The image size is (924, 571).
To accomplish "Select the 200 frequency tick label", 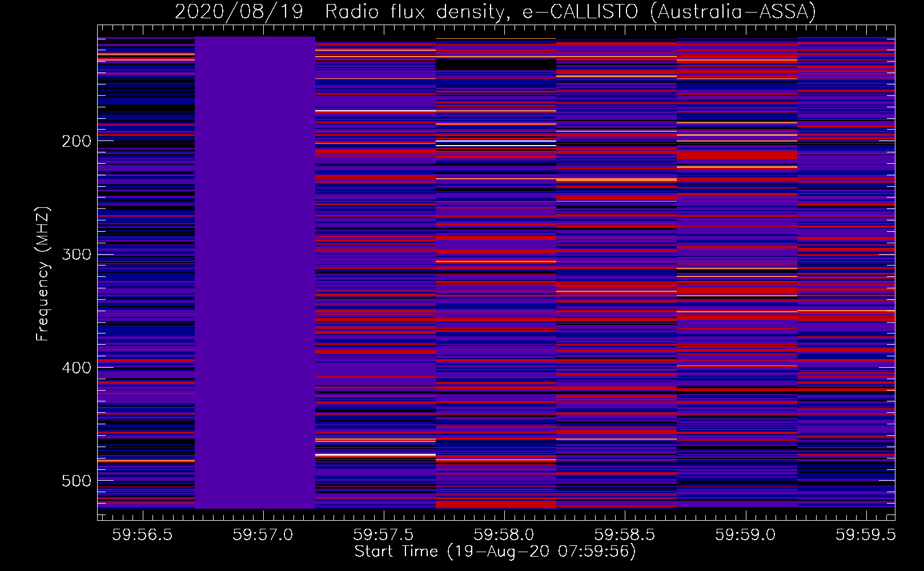I will tap(77, 141).
